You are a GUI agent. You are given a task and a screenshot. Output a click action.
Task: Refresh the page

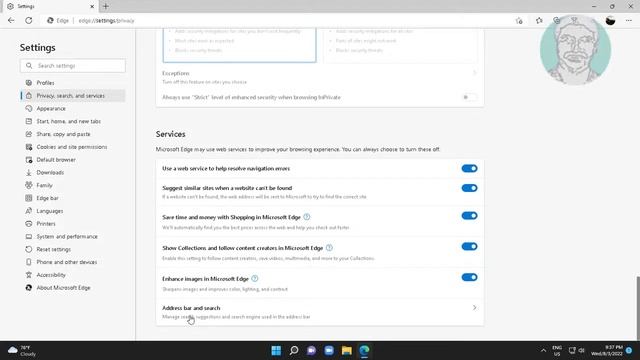pyautogui.click(x=29, y=20)
